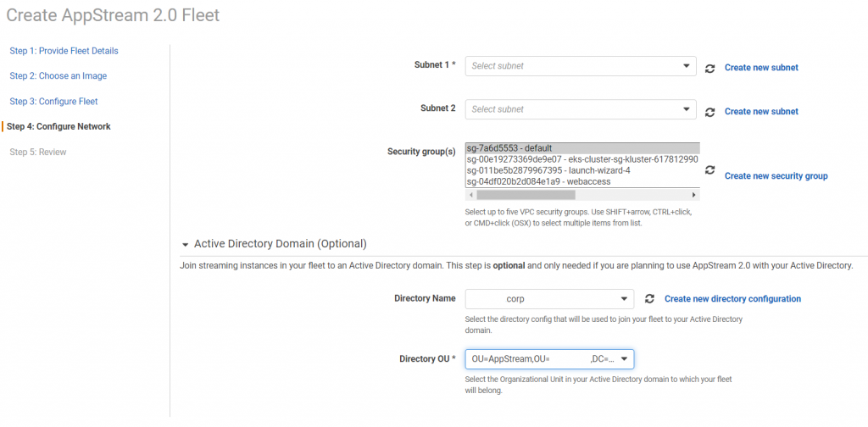The image size is (868, 427).
Task: Click Create new subnet beside Subnet 2
Action: 761,111
